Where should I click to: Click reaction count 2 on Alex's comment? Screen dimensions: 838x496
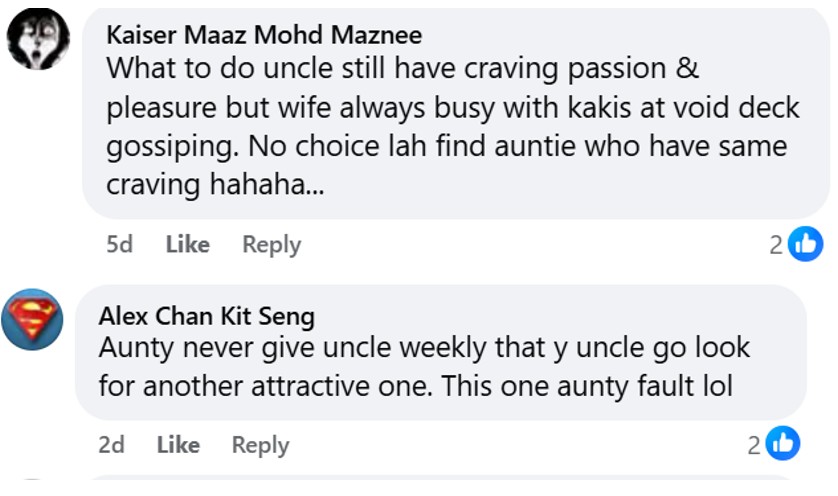[754, 445]
